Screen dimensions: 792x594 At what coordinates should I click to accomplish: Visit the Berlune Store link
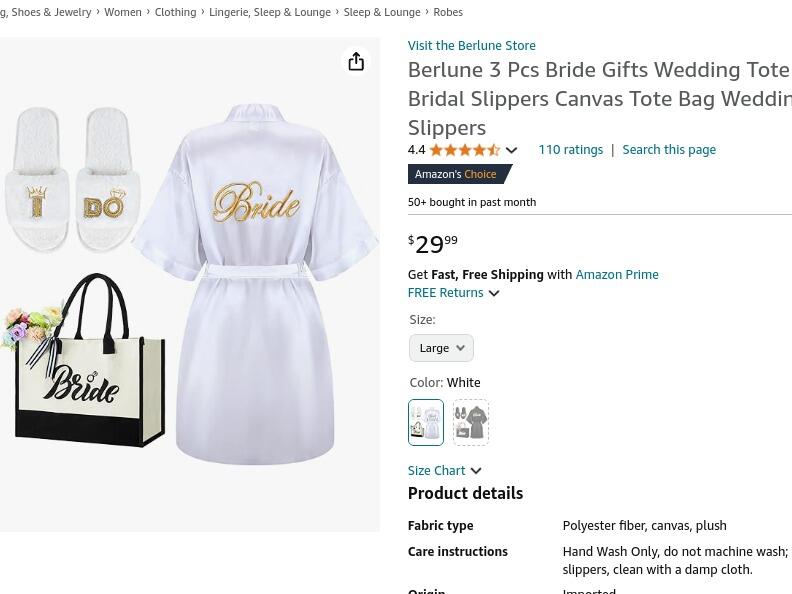(471, 45)
